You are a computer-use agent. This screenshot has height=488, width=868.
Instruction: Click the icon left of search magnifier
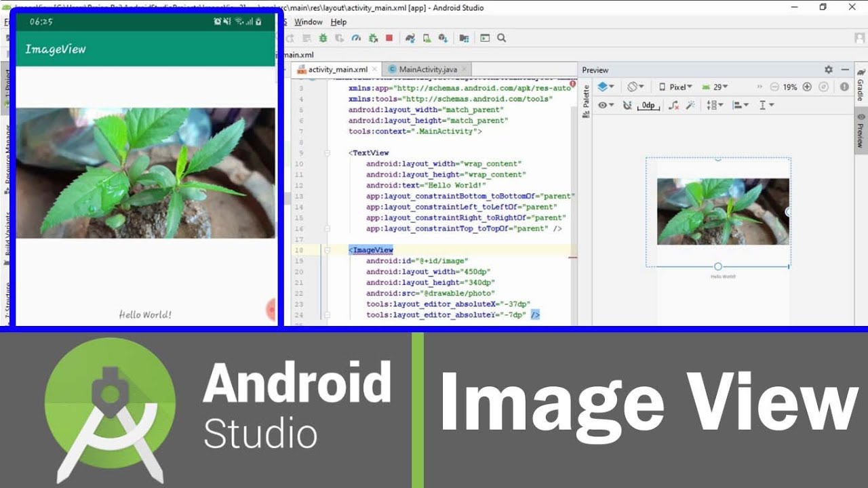point(485,38)
